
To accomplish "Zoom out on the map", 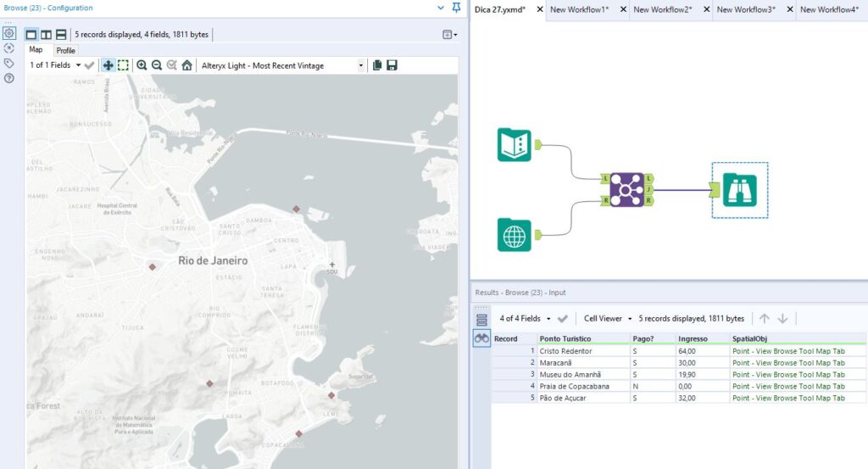I will click(157, 65).
